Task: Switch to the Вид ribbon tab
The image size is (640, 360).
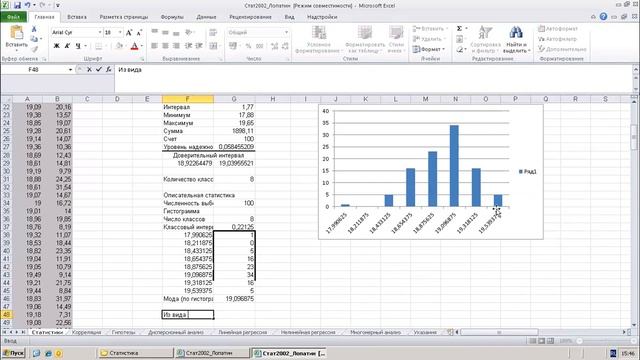Action: coord(289,17)
